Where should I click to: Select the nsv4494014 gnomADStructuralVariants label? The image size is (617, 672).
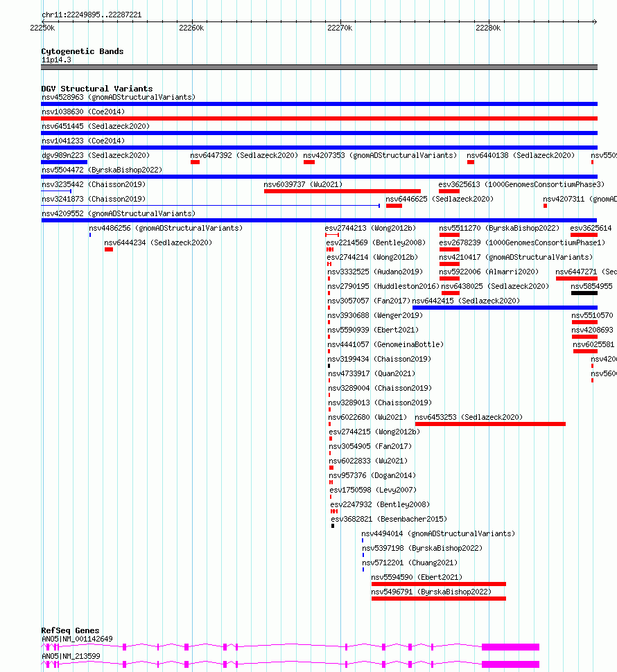[x=438, y=534]
